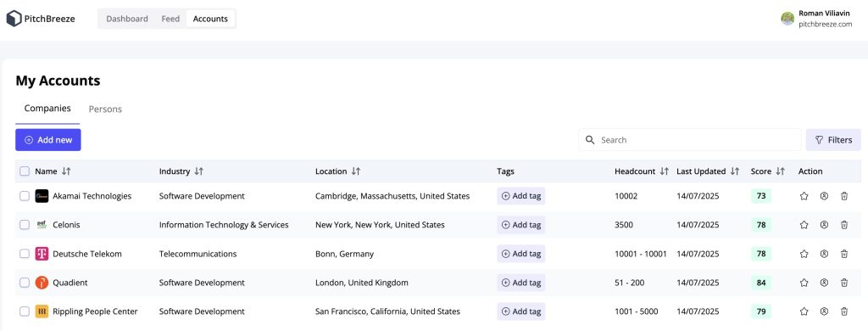Viewport: 868px width, 331px height.
Task: Click Quadient score badge 84
Action: (x=760, y=283)
